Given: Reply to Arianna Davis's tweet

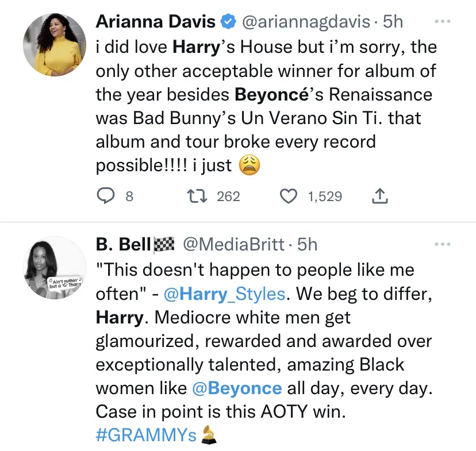Looking at the screenshot, I should [x=105, y=196].
